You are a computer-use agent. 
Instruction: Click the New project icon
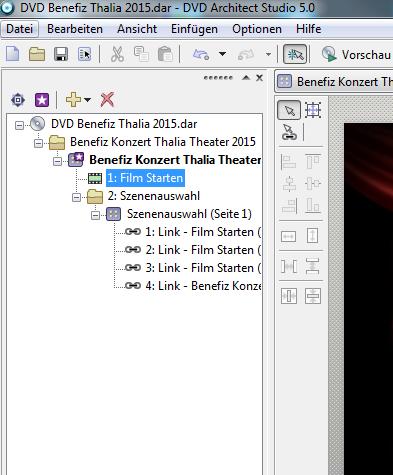(13, 54)
